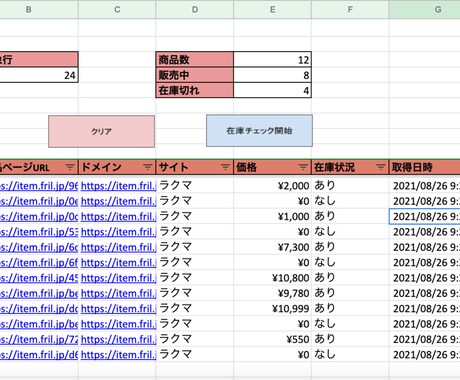Screen dimensions: 460x380
Task: Select the cell containing 24
Action: (39, 75)
